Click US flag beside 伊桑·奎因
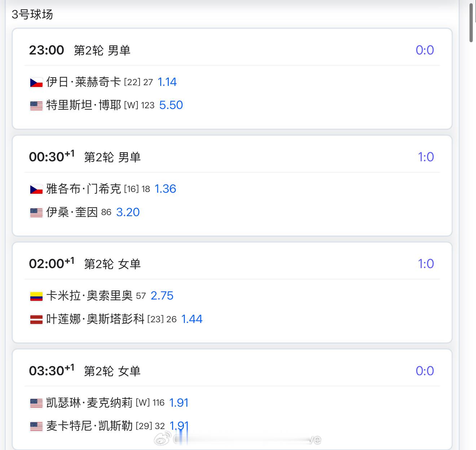 pos(36,213)
